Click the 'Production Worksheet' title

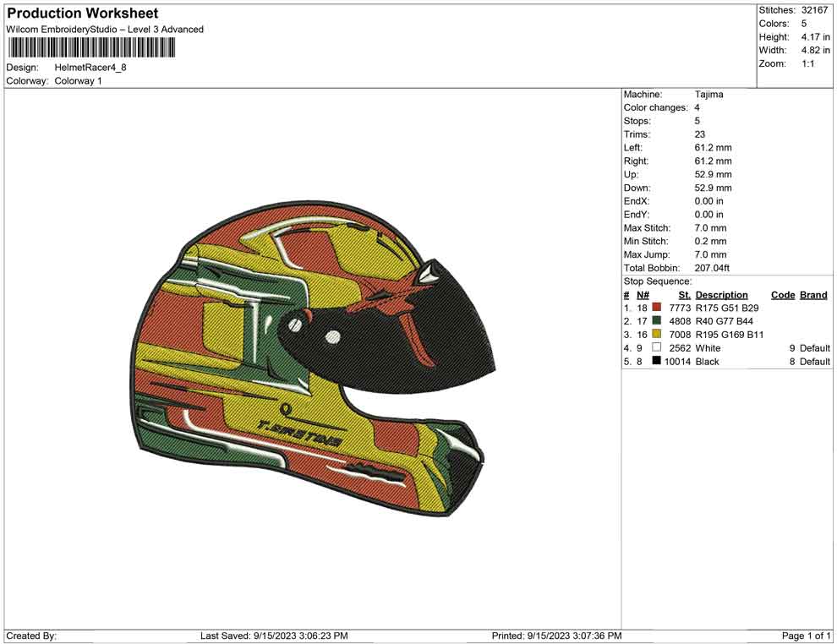point(83,14)
